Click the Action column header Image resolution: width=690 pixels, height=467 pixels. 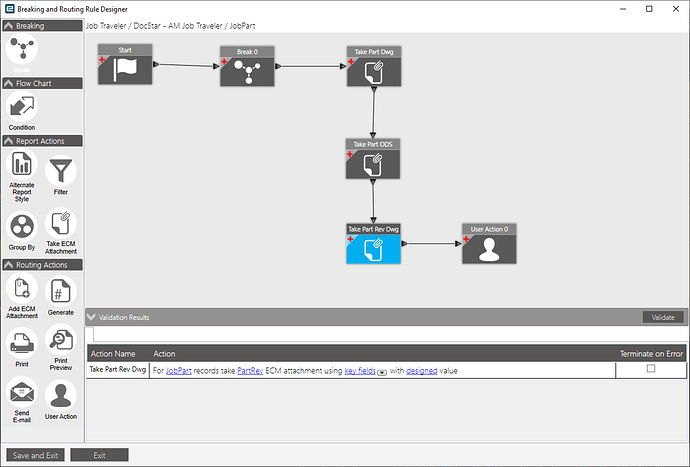(x=164, y=354)
